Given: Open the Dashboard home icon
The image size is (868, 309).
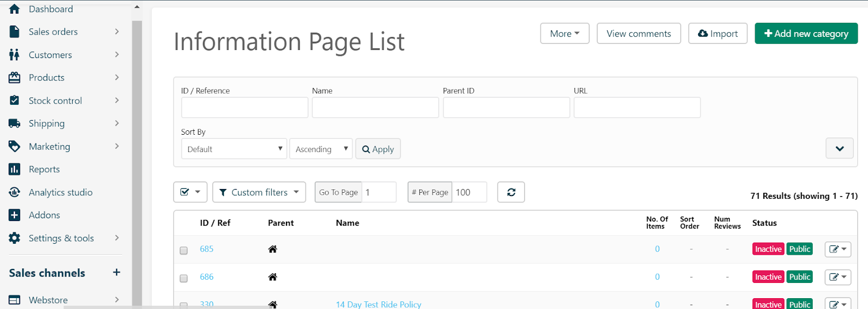Looking at the screenshot, I should pos(15,9).
